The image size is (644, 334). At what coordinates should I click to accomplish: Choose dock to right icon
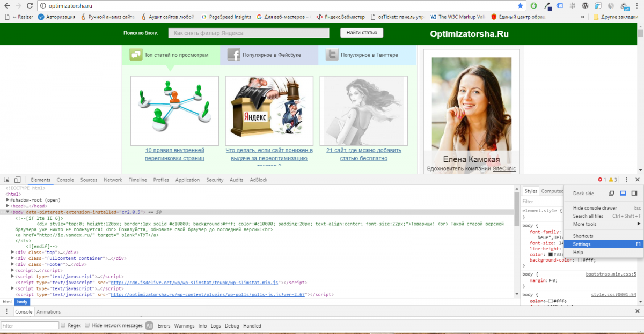pyautogui.click(x=634, y=193)
